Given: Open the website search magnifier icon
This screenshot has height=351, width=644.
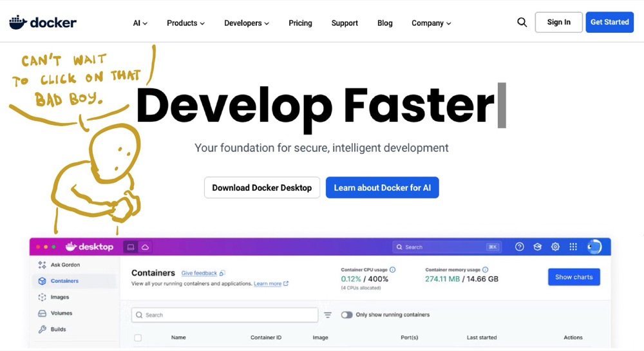Looking at the screenshot, I should pyautogui.click(x=522, y=22).
